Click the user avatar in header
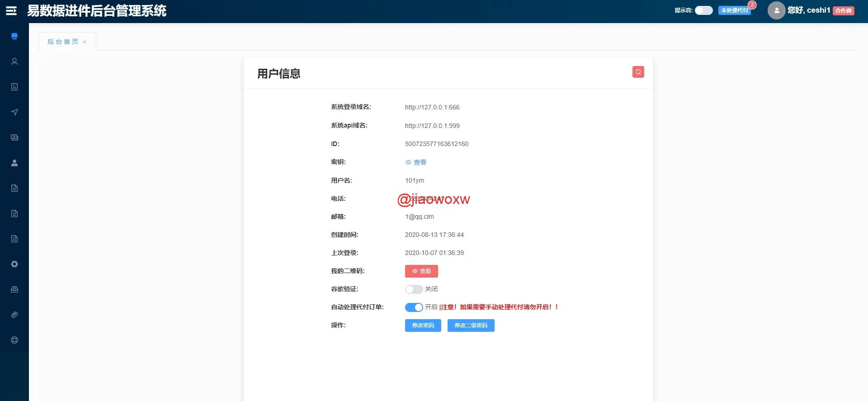Image resolution: width=868 pixels, height=401 pixels. coord(776,10)
